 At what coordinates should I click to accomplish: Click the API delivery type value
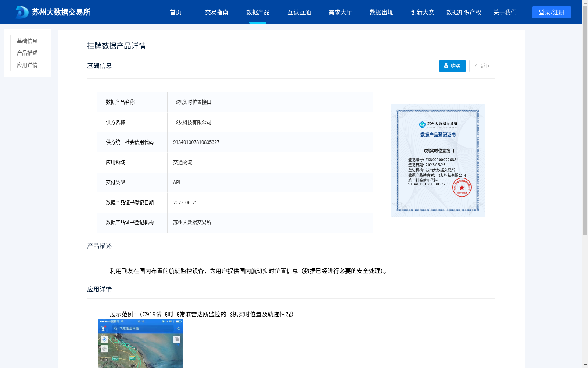click(x=270, y=183)
